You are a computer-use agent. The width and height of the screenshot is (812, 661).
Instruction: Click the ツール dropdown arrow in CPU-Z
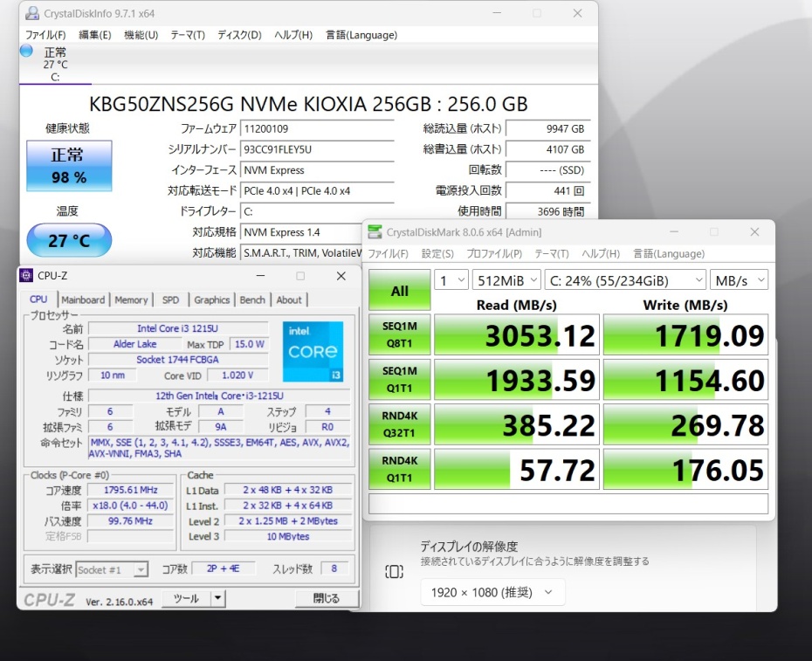coord(218,598)
